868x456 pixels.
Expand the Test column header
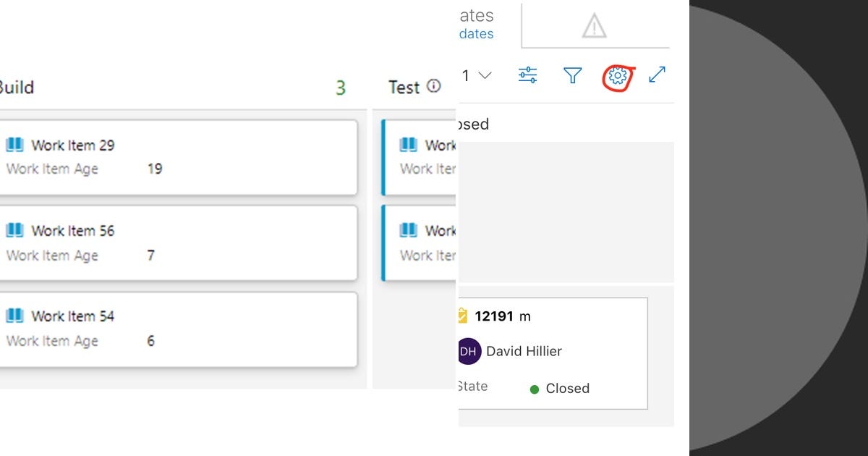click(x=404, y=87)
